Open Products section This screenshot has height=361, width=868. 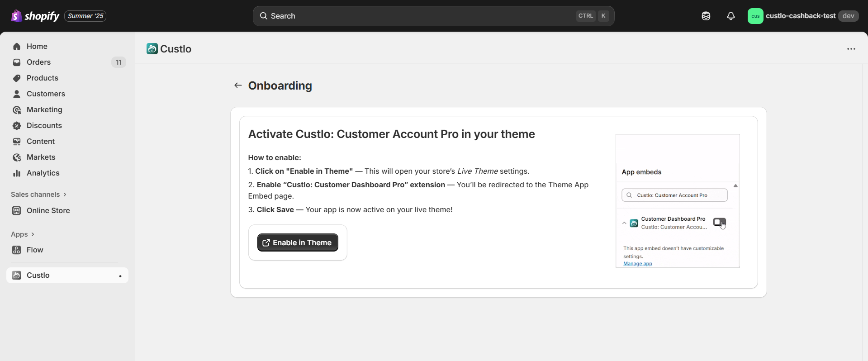click(x=67, y=78)
